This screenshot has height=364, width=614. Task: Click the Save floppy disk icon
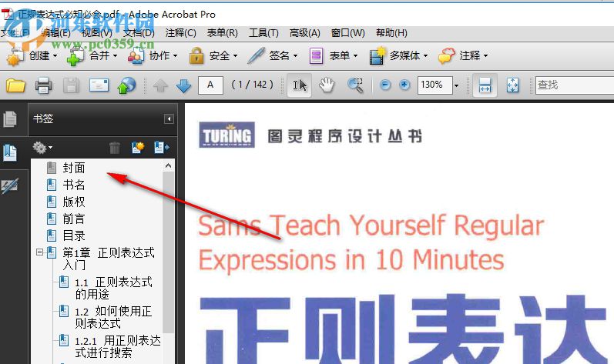[x=71, y=85]
